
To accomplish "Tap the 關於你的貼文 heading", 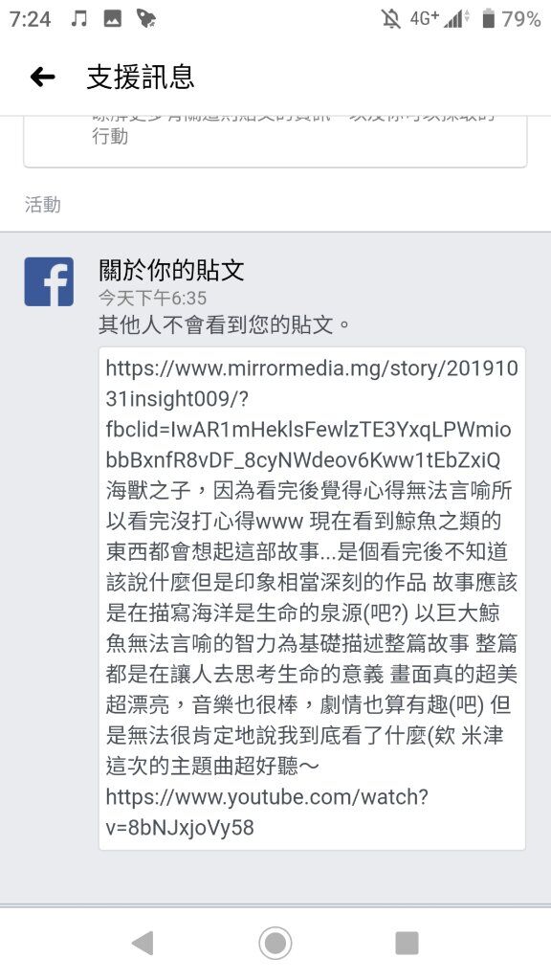I will coord(171,270).
